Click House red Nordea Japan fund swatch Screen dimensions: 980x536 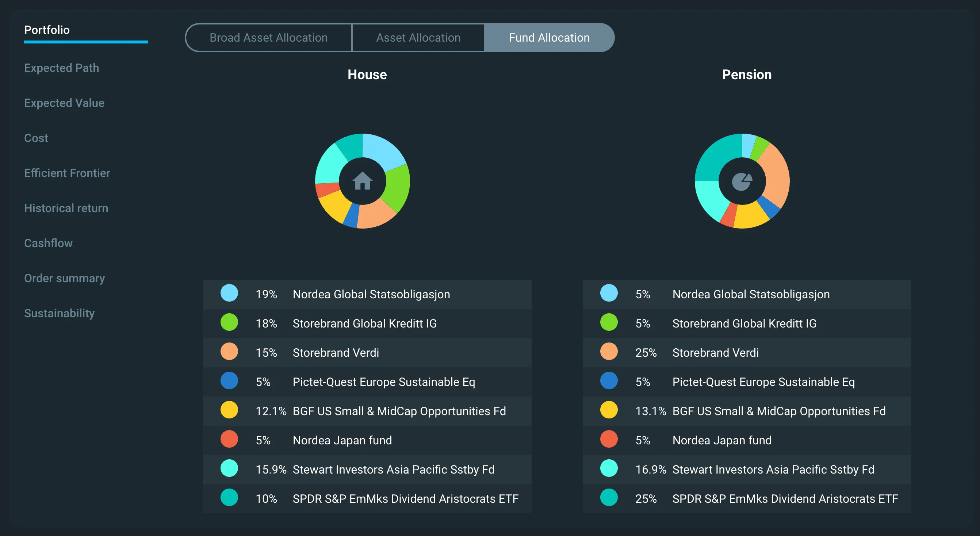point(229,439)
